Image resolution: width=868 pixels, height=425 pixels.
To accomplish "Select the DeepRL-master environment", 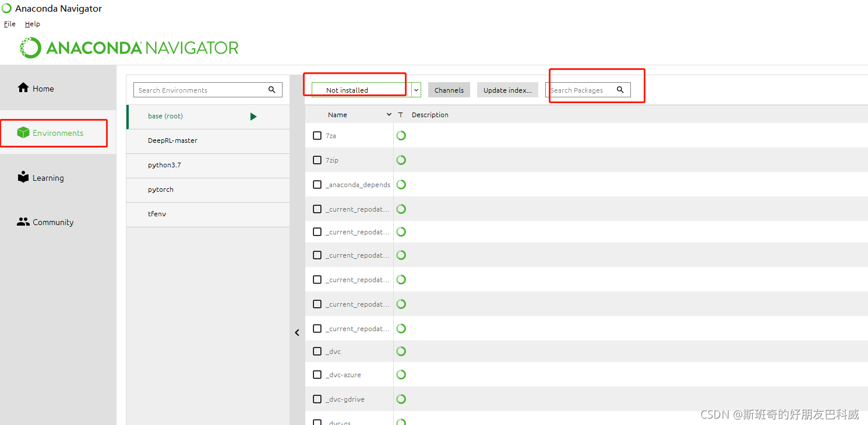I will point(208,141).
